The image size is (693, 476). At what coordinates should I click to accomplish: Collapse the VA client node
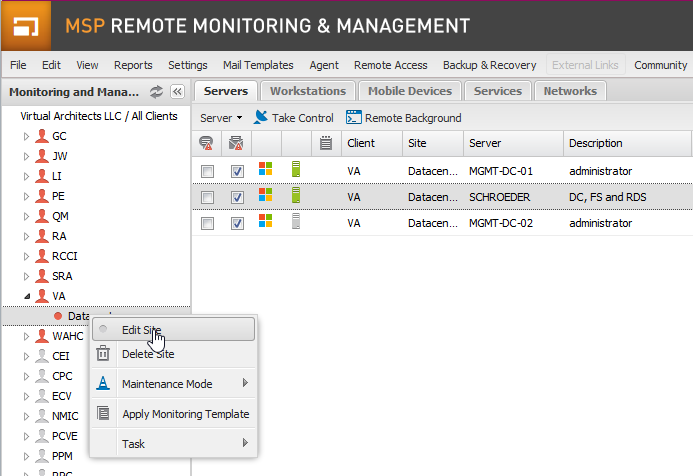coord(27,296)
